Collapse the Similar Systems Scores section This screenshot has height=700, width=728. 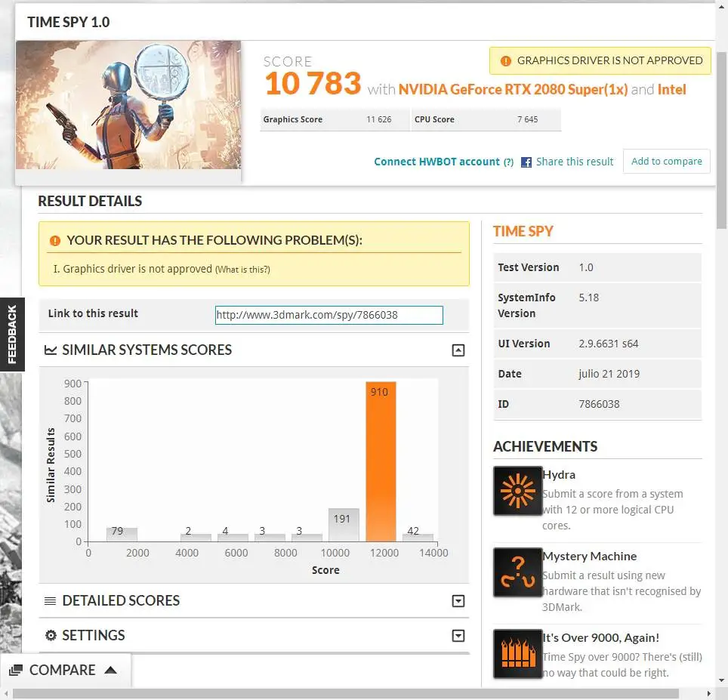(458, 350)
